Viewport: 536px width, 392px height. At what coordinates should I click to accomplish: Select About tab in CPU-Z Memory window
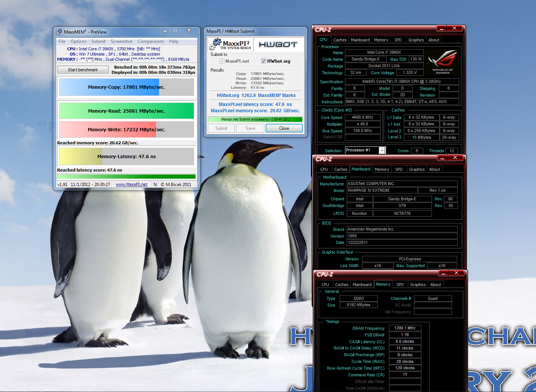[x=436, y=285]
